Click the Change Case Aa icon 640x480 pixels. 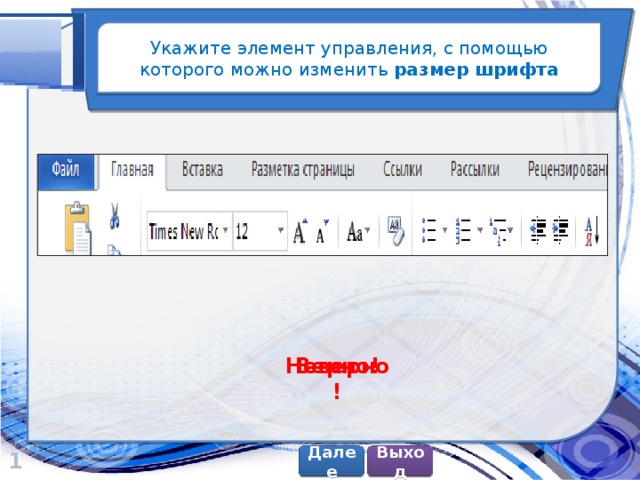354,232
